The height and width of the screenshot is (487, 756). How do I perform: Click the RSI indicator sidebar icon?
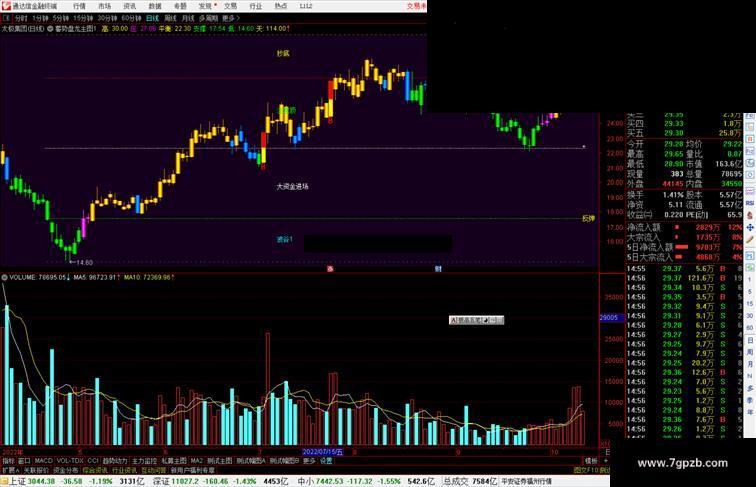750,203
